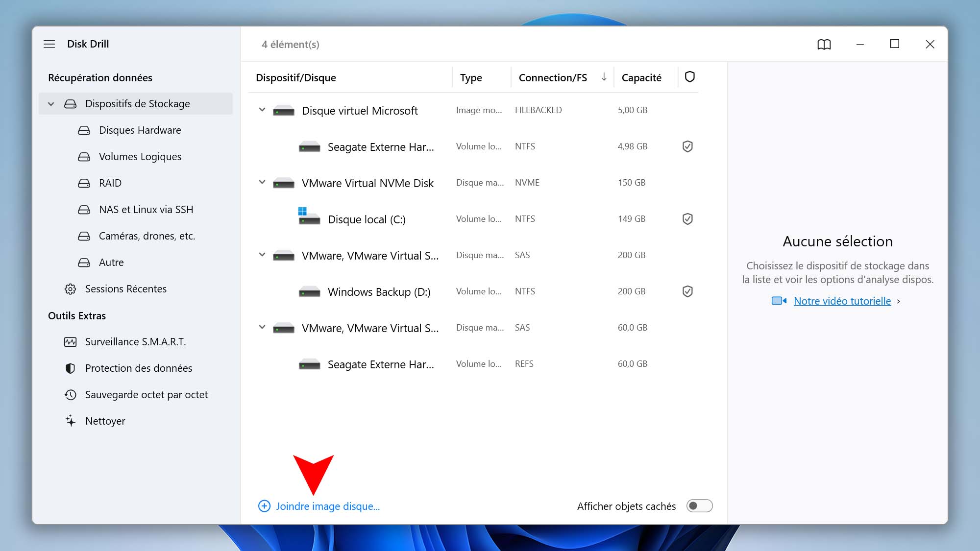Screen dimensions: 980x551
Task: Click shield icon on Windows Backup (D:) row
Action: click(687, 291)
